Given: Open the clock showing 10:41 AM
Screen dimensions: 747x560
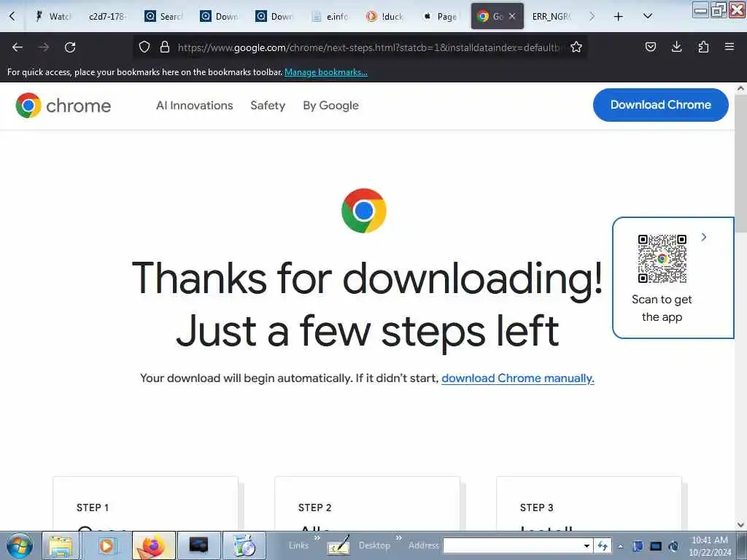Looking at the screenshot, I should (709, 545).
